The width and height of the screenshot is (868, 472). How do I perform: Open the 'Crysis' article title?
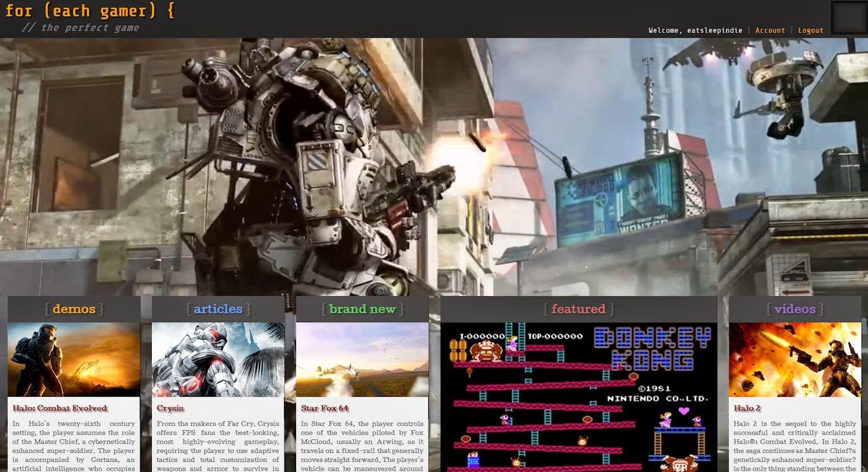pyautogui.click(x=170, y=408)
